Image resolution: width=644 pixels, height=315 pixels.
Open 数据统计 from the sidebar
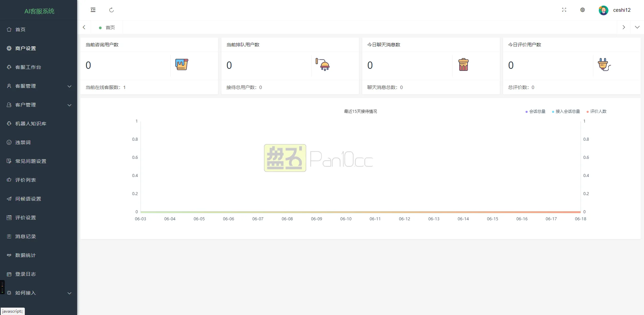coord(25,255)
